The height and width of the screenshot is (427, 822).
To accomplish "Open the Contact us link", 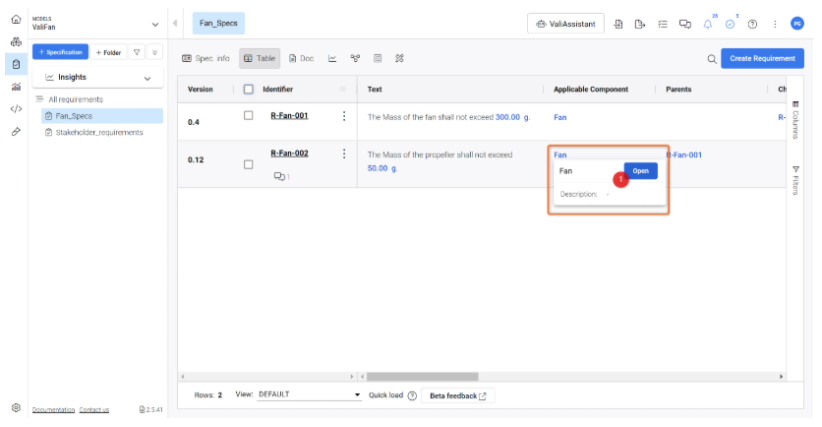I will click(94, 410).
